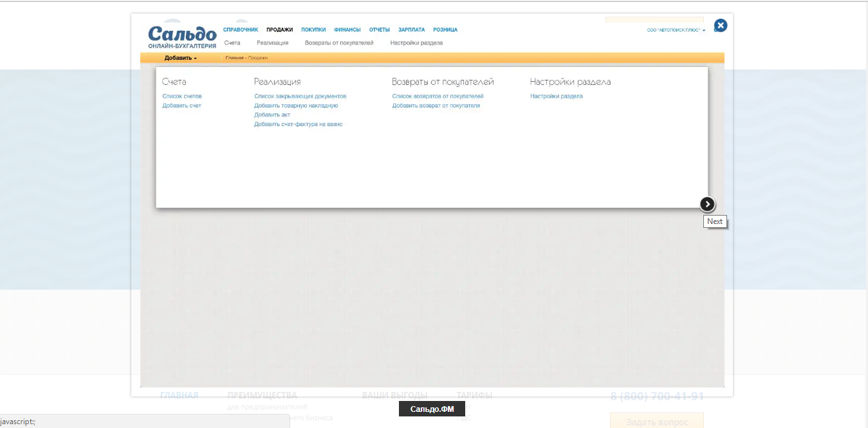Open Список закрывающих документов link
This screenshot has height=428, width=868.
pos(300,97)
